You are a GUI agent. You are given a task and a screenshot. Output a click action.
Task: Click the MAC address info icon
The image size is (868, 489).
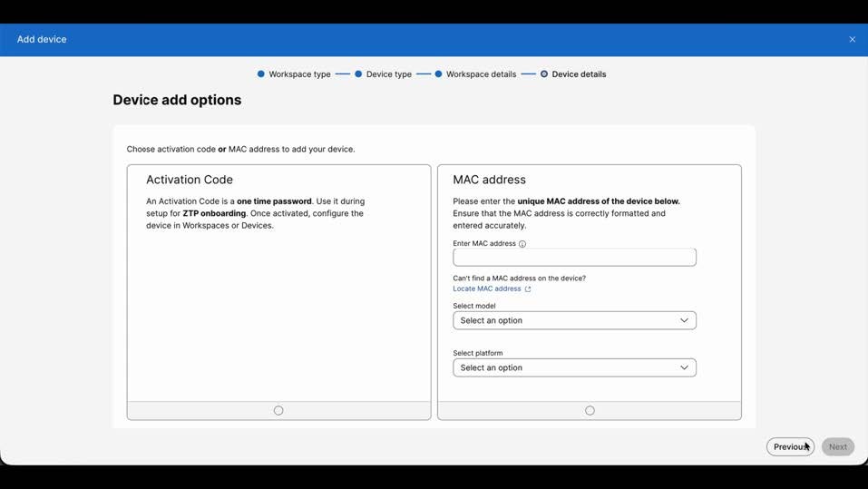click(522, 244)
